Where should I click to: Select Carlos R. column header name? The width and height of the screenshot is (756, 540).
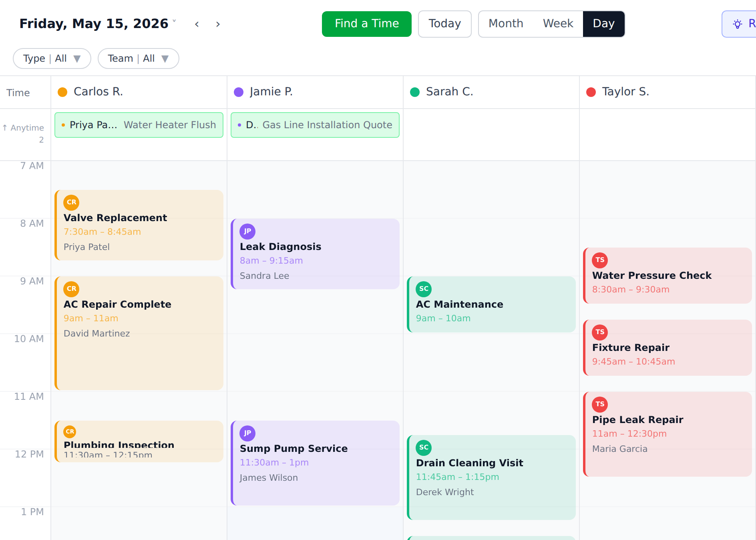tap(98, 92)
